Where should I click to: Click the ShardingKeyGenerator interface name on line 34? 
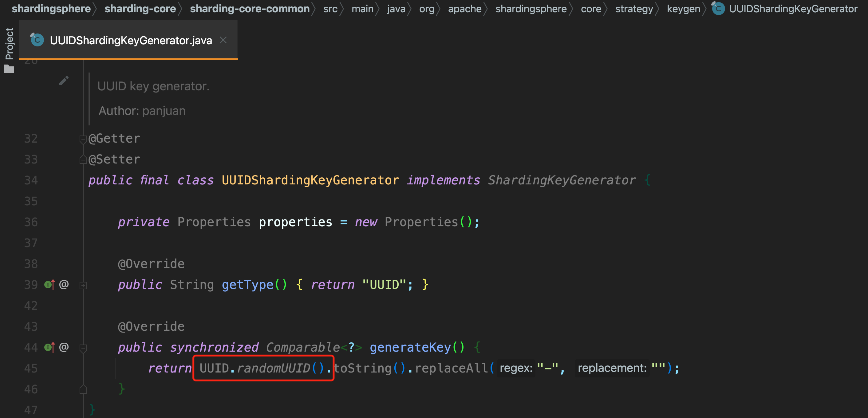[x=562, y=180]
